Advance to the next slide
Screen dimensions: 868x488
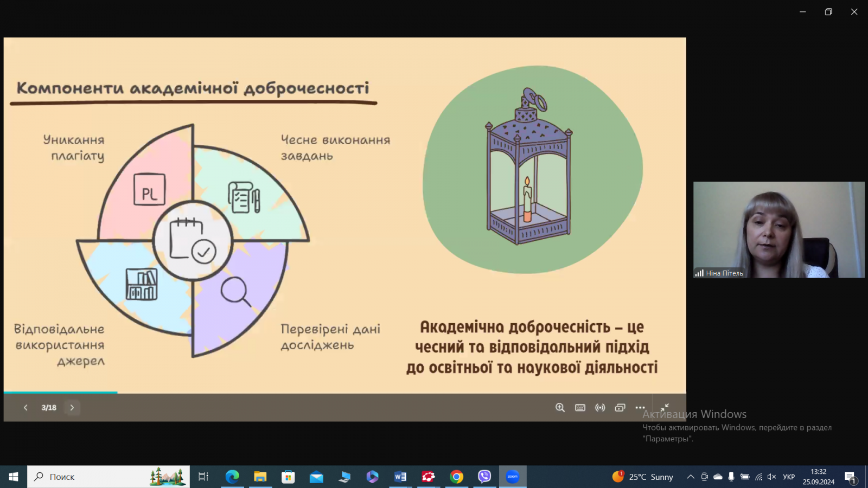coord(72,408)
